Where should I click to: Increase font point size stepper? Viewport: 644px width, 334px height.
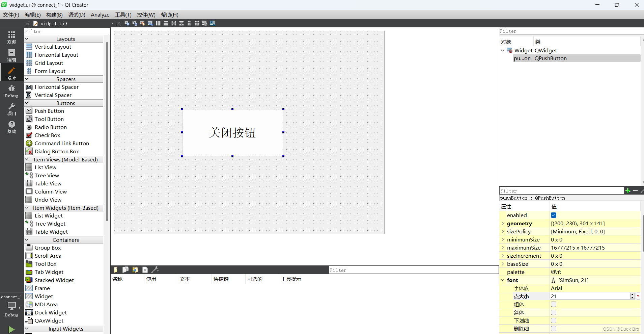point(632,294)
